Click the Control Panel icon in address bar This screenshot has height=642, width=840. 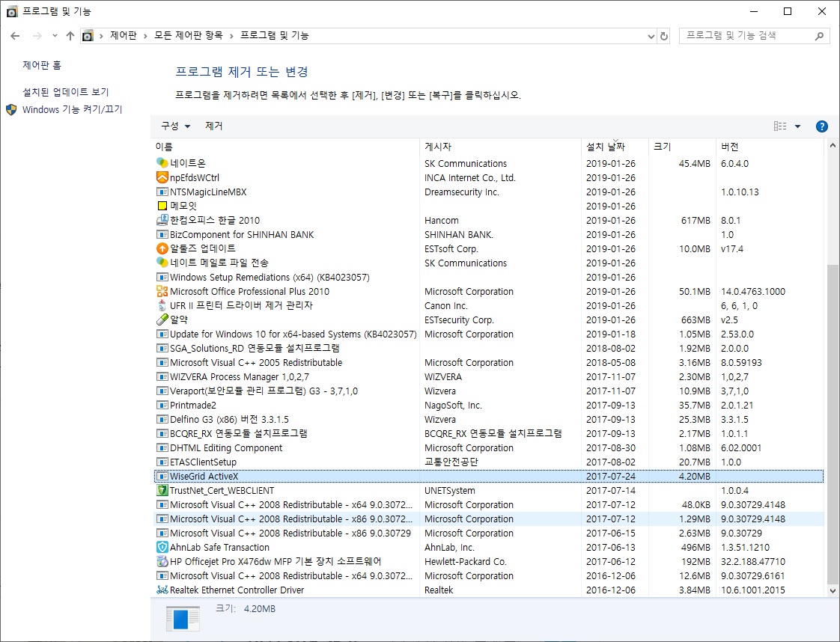click(88, 36)
